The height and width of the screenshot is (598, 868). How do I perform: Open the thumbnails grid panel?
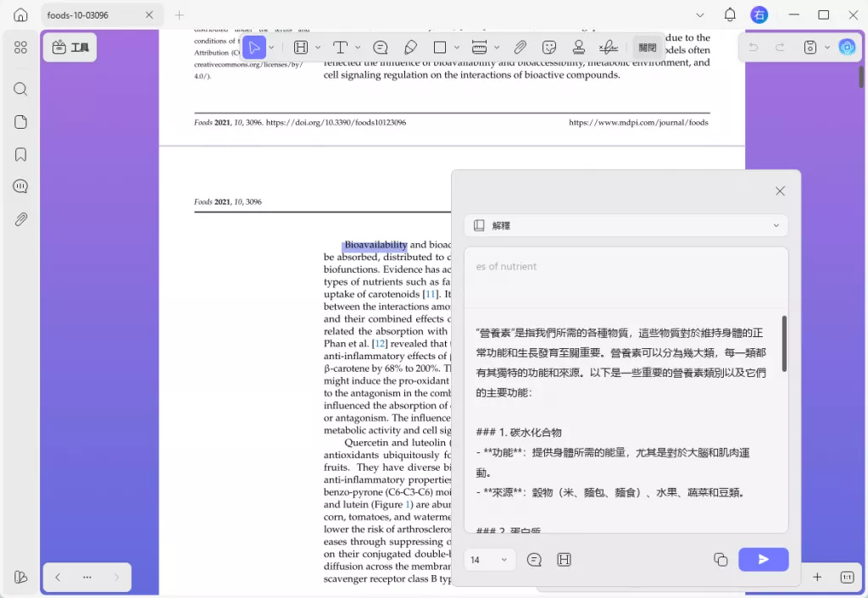tap(20, 47)
